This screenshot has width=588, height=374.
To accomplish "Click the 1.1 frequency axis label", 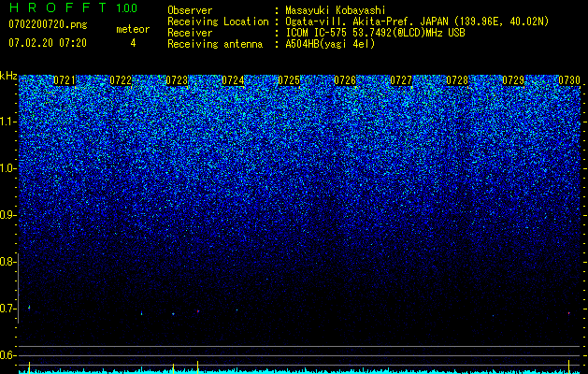I will pyautogui.click(x=7, y=122).
